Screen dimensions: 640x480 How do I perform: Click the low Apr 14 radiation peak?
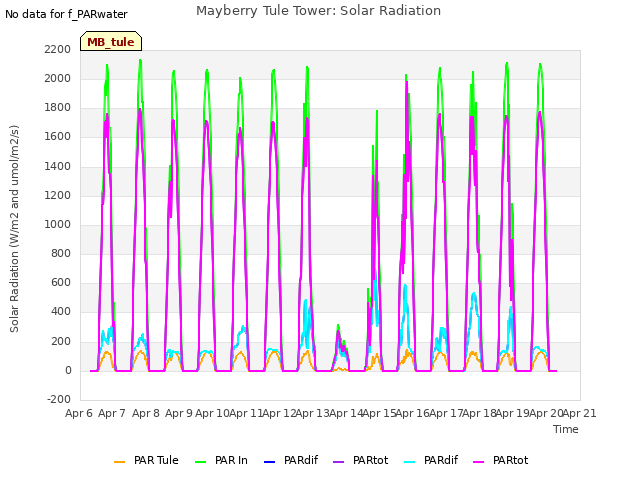pos(338,327)
